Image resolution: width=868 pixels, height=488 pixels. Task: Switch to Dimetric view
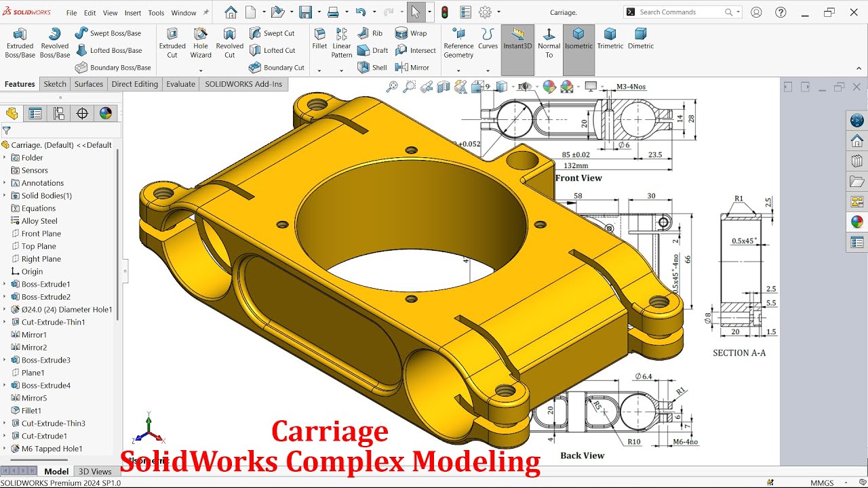[641, 39]
